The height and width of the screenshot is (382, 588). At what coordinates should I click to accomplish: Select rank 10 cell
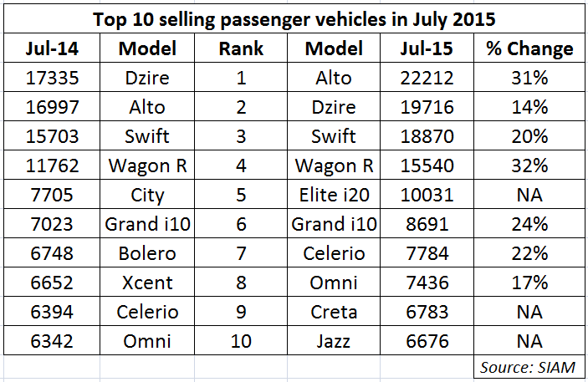(x=242, y=341)
